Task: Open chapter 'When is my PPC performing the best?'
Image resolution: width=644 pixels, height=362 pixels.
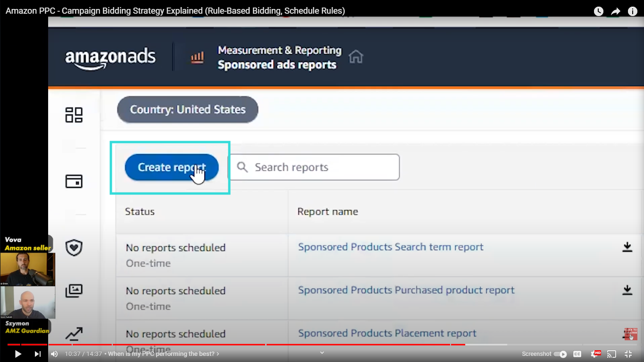Action: (x=163, y=354)
